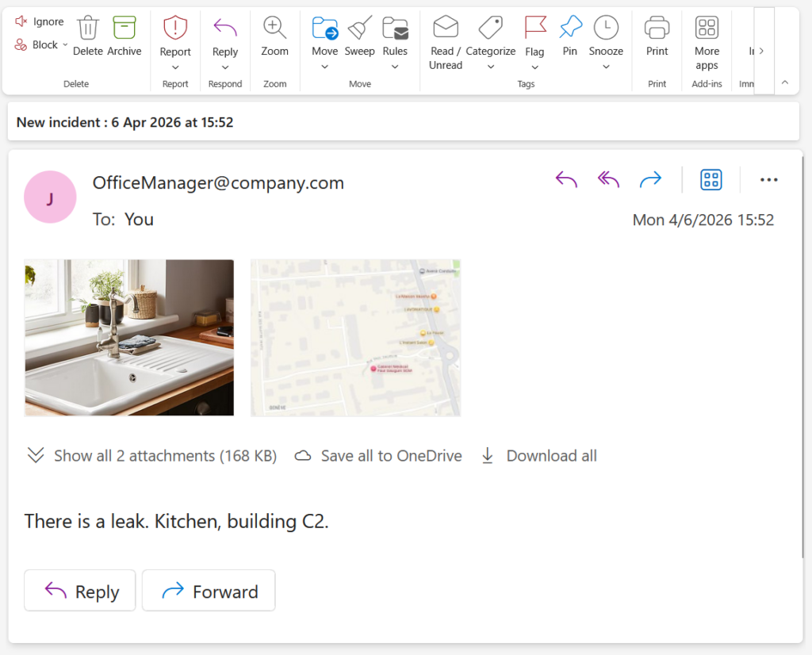Screen dimensions: 812x655
Task: Ignore this conversation
Action: (40, 21)
